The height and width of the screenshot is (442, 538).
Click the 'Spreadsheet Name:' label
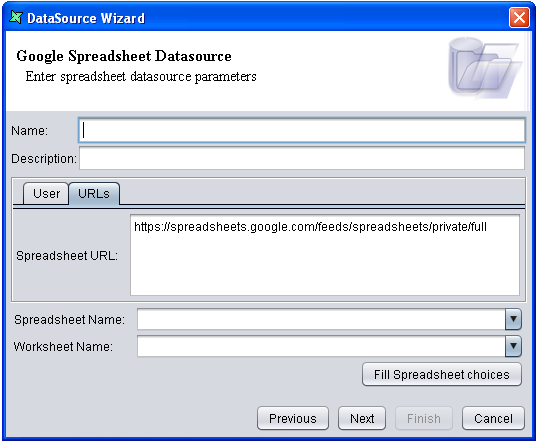pos(70,320)
